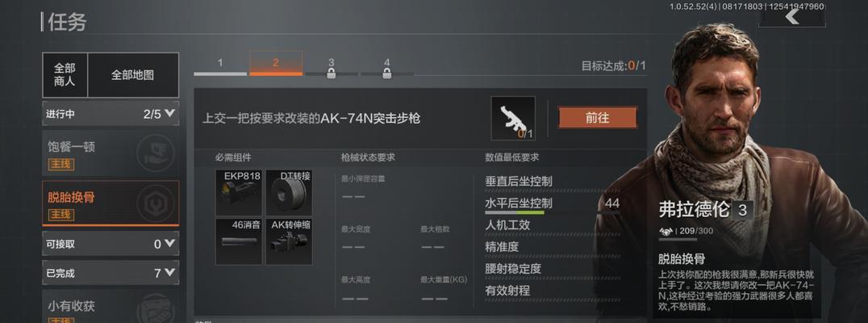Select the 46消音 suppressor component icon

(x=239, y=241)
